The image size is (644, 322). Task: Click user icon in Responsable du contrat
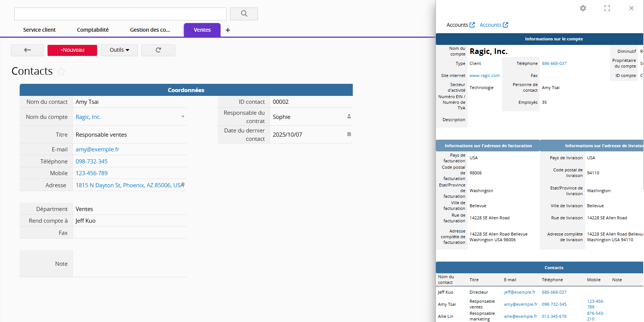(349, 117)
